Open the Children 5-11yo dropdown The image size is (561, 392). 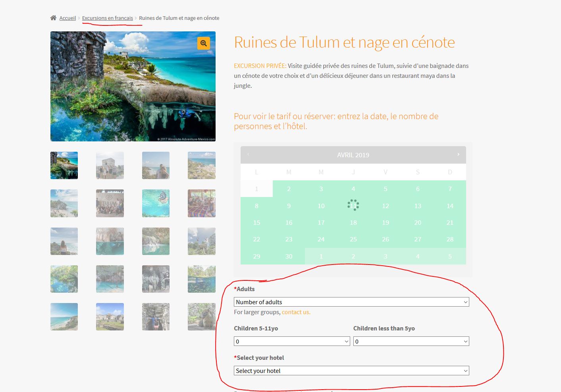point(292,341)
